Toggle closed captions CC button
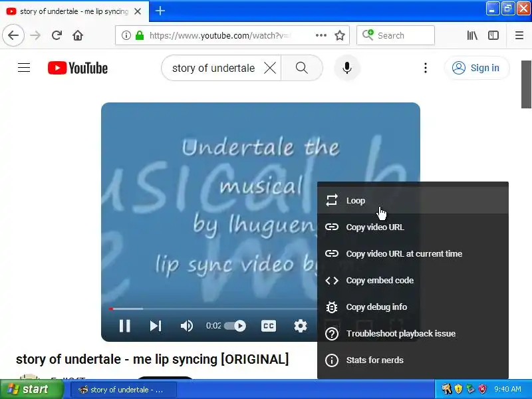This screenshot has width=532, height=399. point(269,326)
